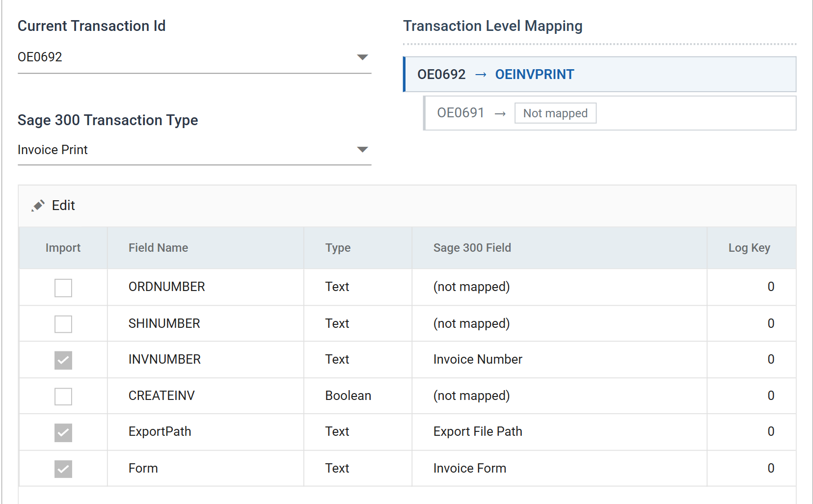This screenshot has width=813, height=504.
Task: Click the OE0692 transaction id value
Action: point(40,57)
